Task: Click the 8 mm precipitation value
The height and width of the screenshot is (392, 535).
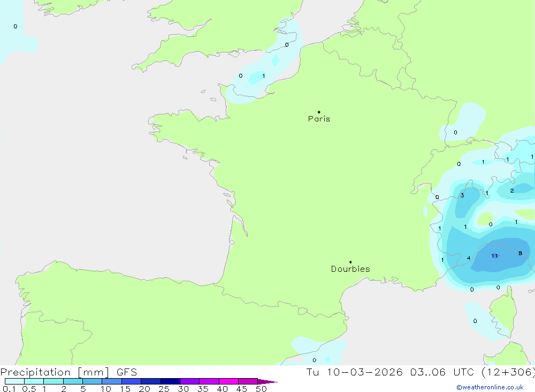Action: (x=521, y=253)
